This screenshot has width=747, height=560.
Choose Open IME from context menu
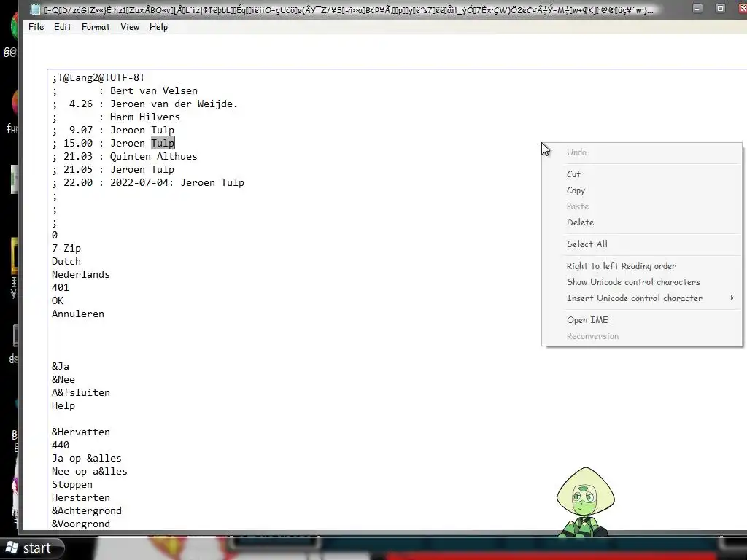point(587,321)
